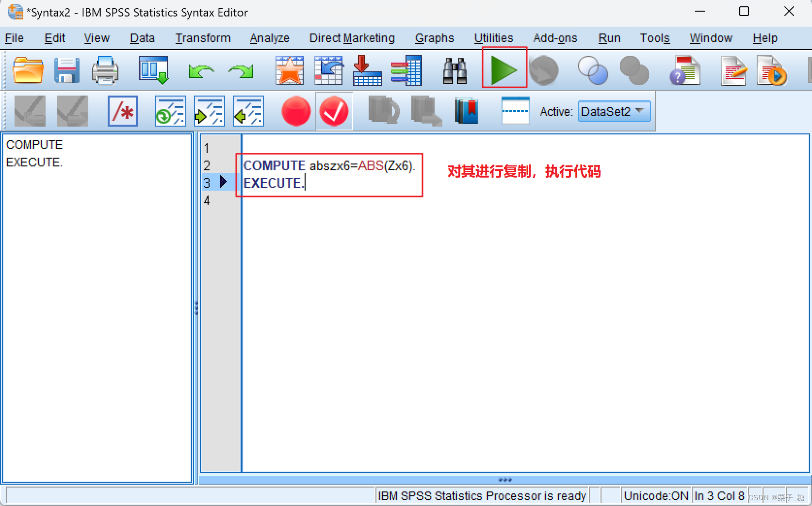The image size is (812, 506).
Task: Open the Transform menu
Action: click(203, 38)
